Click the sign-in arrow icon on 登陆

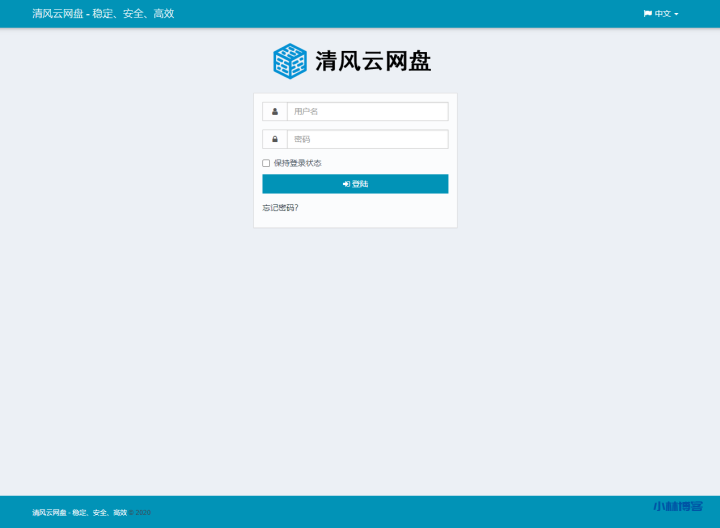346,184
